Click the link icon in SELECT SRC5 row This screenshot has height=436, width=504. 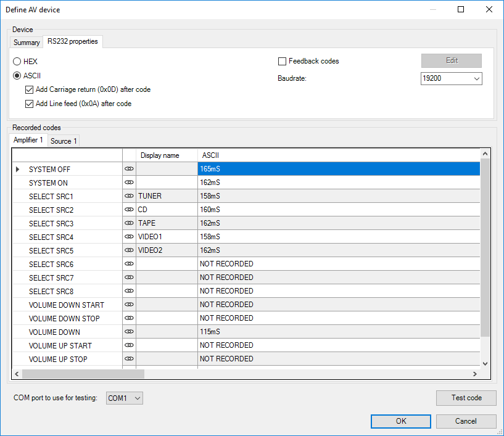point(129,250)
